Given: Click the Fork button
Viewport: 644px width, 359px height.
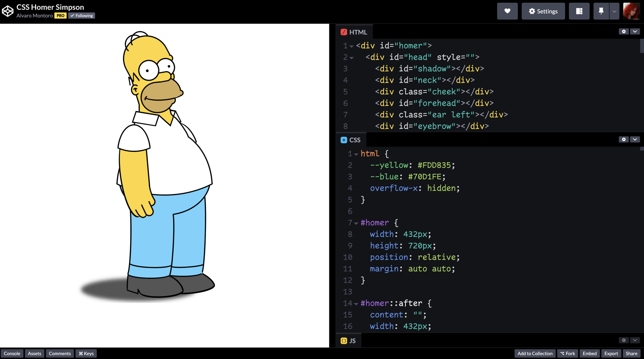Looking at the screenshot, I should (x=568, y=353).
